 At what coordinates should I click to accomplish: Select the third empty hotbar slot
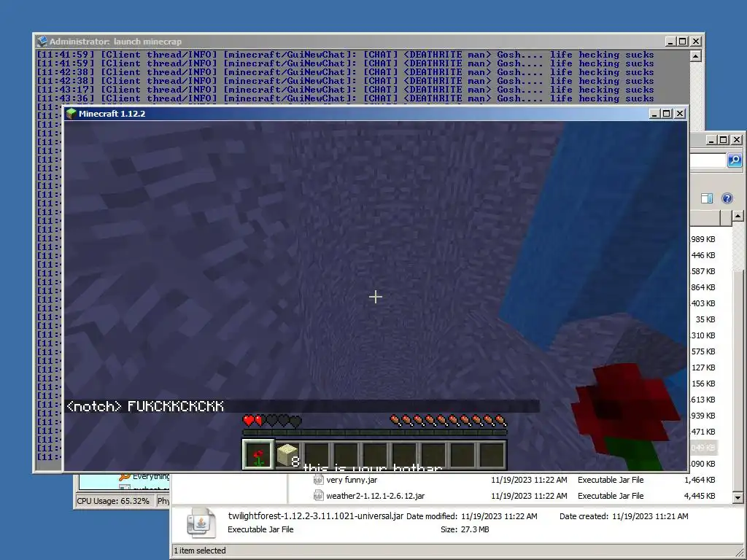[376, 455]
